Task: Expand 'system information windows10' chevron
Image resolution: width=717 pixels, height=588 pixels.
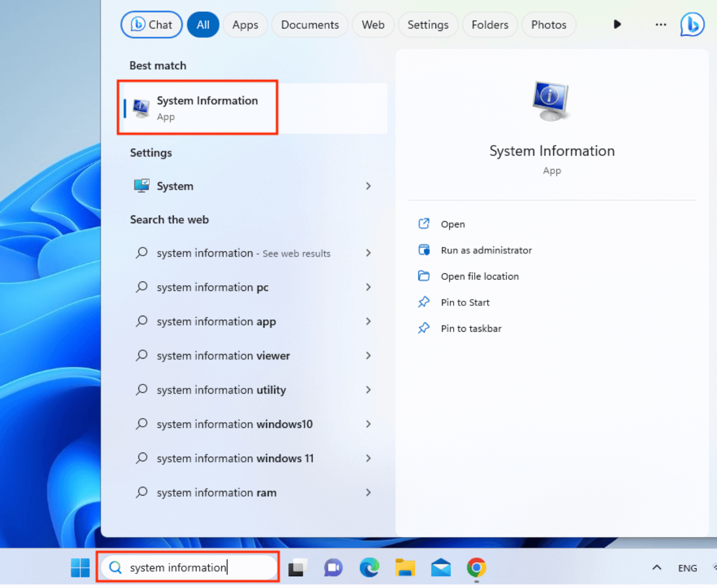Action: 368,424
